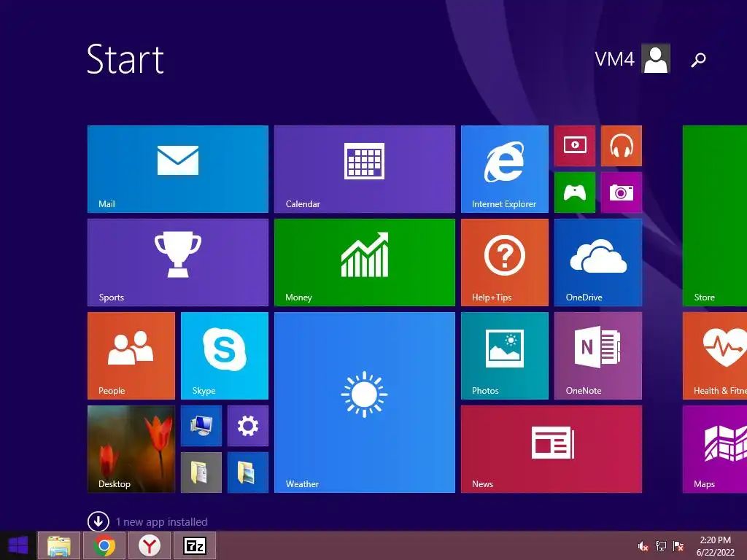The image size is (747, 560).
Task: Open the Video app small tile
Action: (575, 146)
